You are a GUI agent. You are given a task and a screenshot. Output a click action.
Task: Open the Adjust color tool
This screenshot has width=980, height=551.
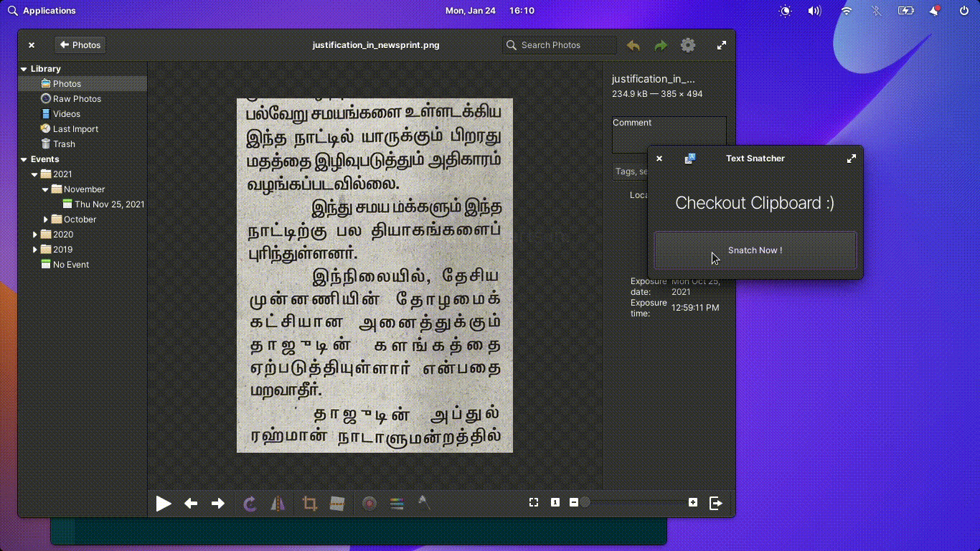[x=397, y=504]
